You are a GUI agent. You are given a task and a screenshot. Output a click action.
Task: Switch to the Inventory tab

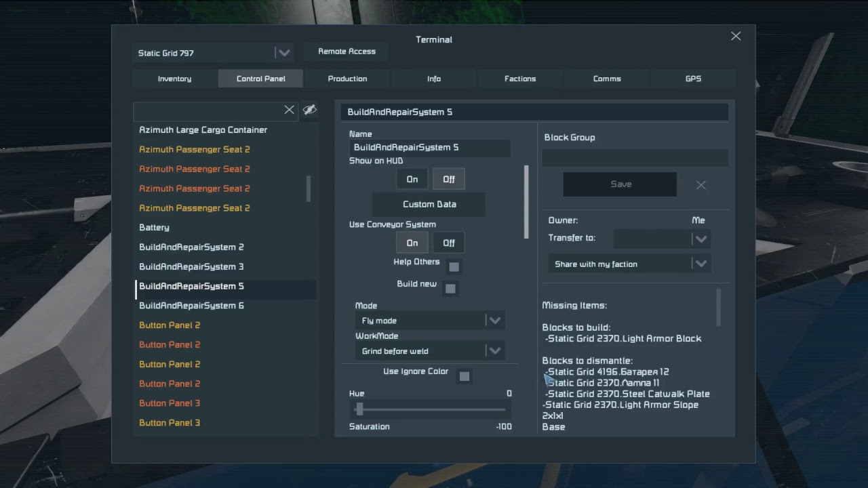[x=175, y=79]
